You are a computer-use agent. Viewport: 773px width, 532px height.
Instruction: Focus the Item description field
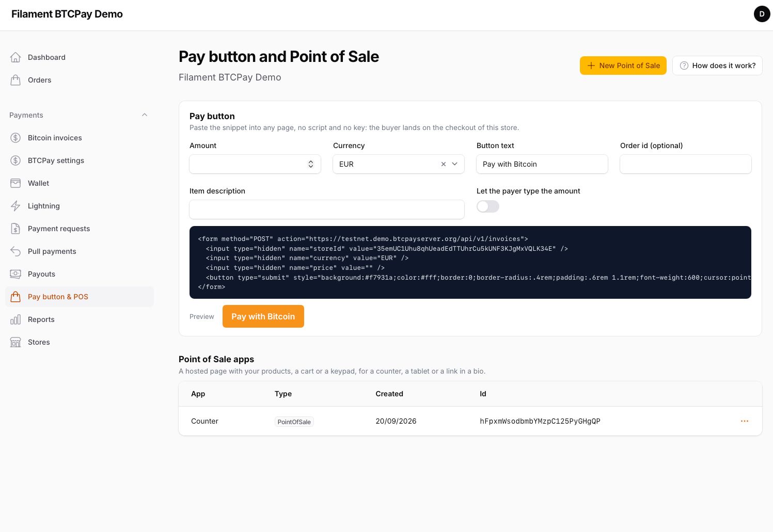point(327,209)
